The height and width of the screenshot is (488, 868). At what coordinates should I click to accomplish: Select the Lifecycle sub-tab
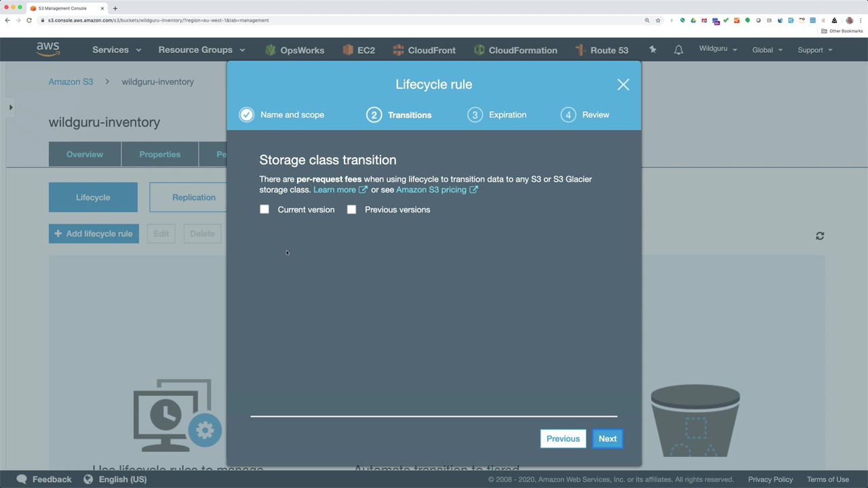tap(93, 197)
